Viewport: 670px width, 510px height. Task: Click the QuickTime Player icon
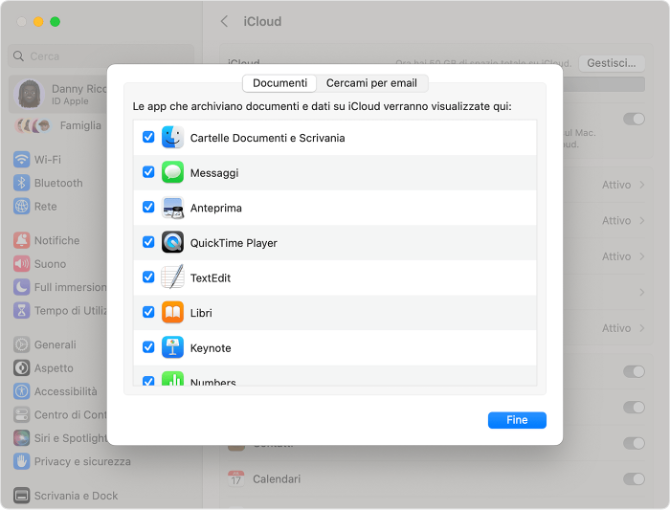(x=173, y=243)
